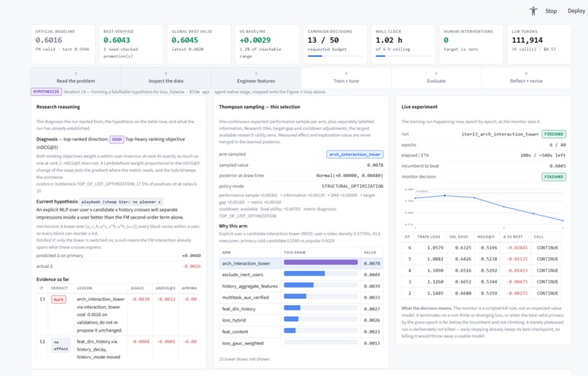Select the Global Best Valid 0.6045 card
Screen dimensions: 588x376
[x=198, y=44]
